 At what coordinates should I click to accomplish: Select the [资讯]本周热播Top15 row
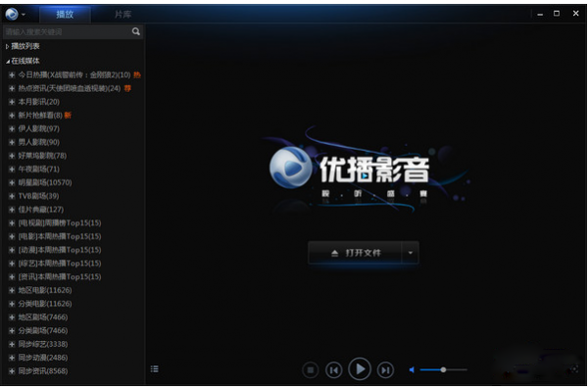[x=60, y=277]
